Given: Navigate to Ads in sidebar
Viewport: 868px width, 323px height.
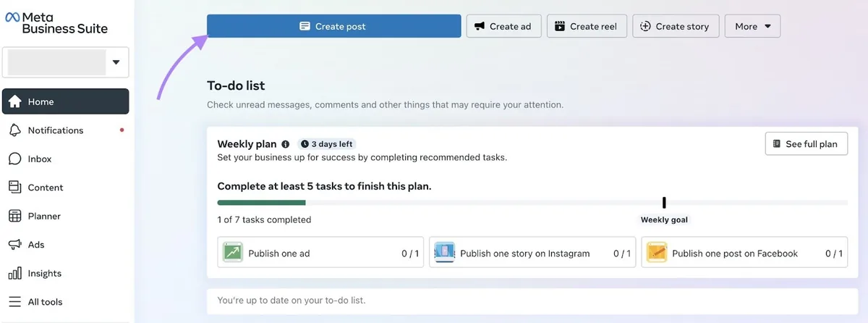Looking at the screenshot, I should (x=66, y=245).
